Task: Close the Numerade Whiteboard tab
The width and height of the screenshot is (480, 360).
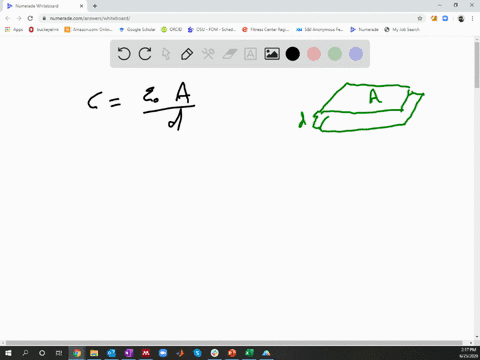Action: tap(81, 6)
